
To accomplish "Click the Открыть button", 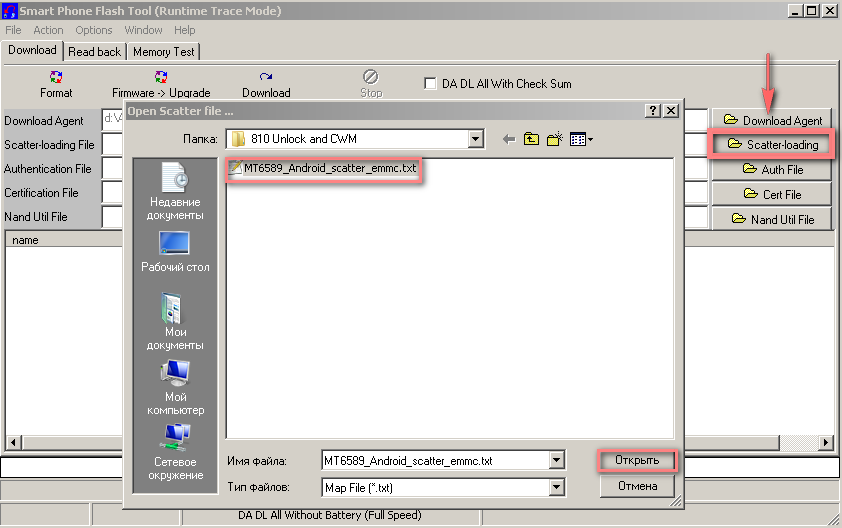I will coord(637,460).
